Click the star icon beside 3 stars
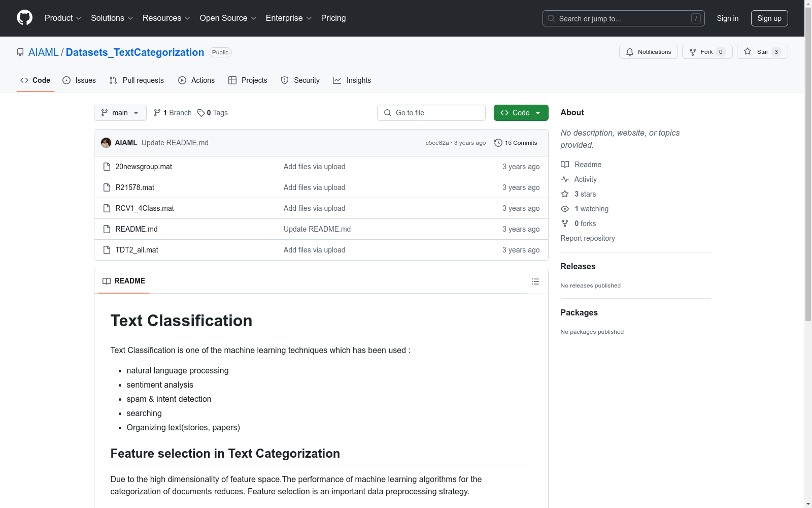The width and height of the screenshot is (812, 508). point(565,194)
